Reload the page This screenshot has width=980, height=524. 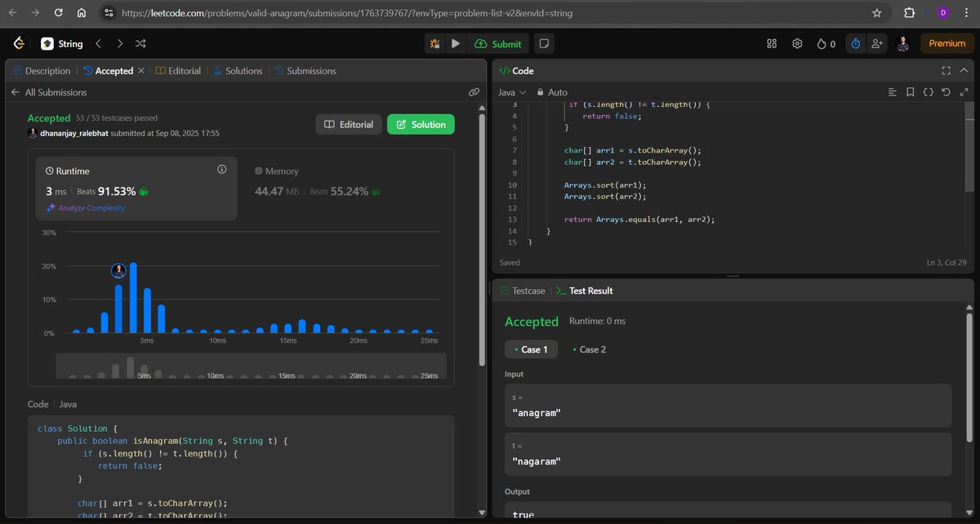(60, 13)
